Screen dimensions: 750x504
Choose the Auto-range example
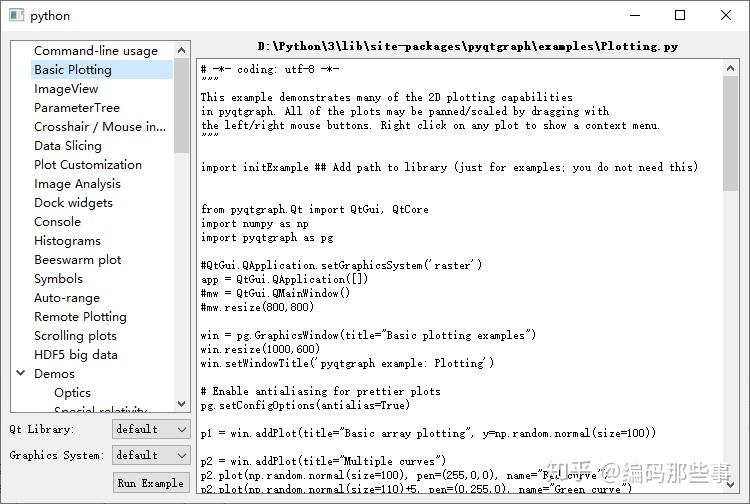(67, 298)
